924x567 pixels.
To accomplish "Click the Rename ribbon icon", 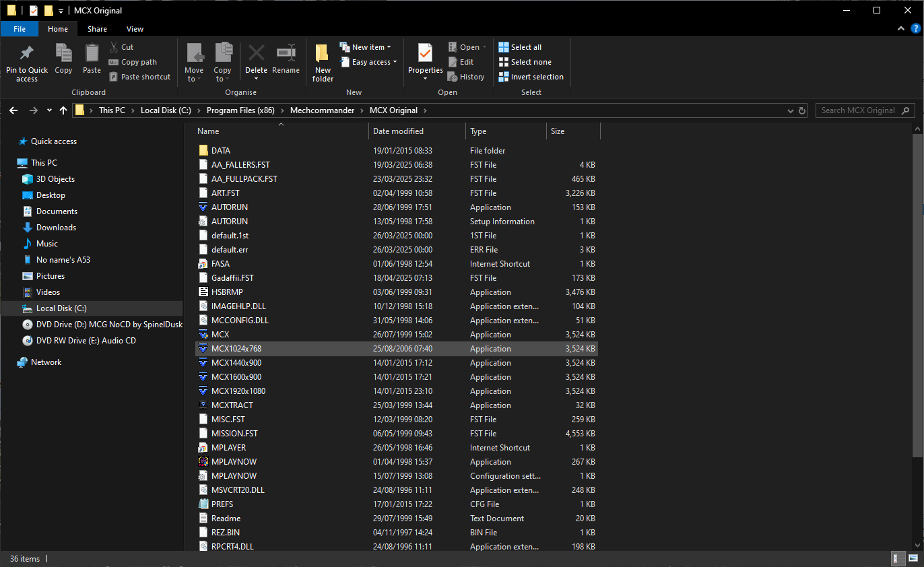I will (x=286, y=54).
